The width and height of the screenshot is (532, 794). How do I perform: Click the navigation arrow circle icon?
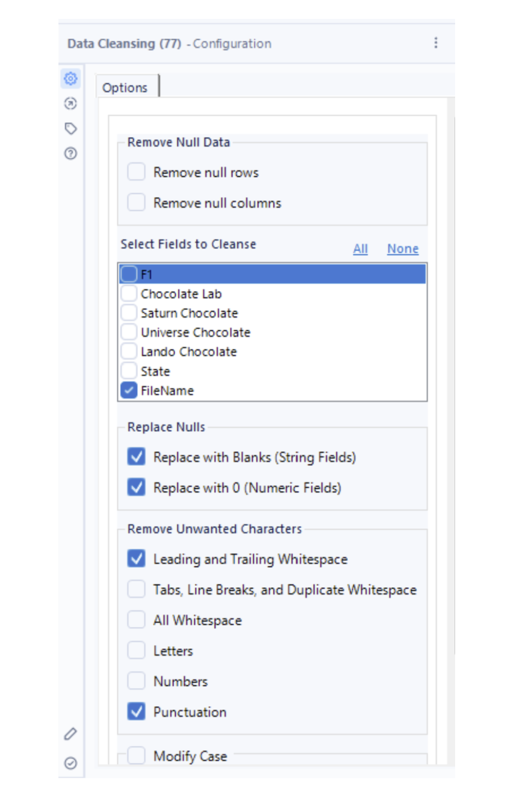click(71, 104)
